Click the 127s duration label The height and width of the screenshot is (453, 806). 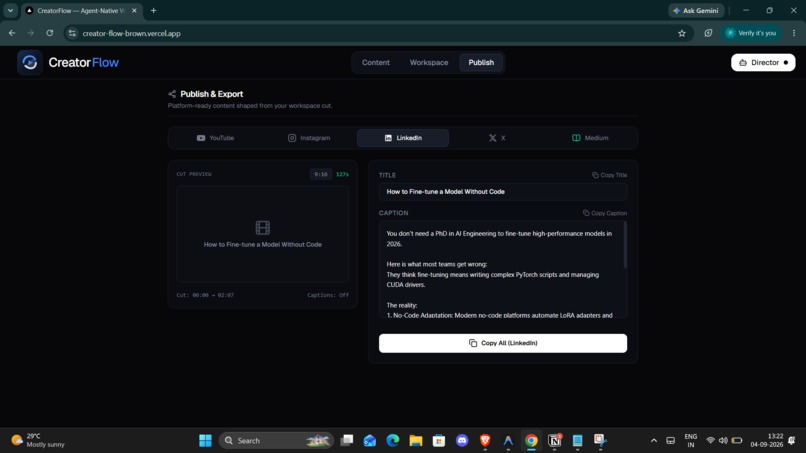(x=342, y=174)
